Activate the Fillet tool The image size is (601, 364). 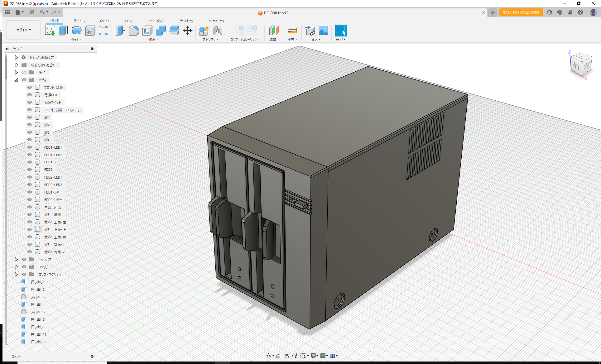(x=134, y=31)
